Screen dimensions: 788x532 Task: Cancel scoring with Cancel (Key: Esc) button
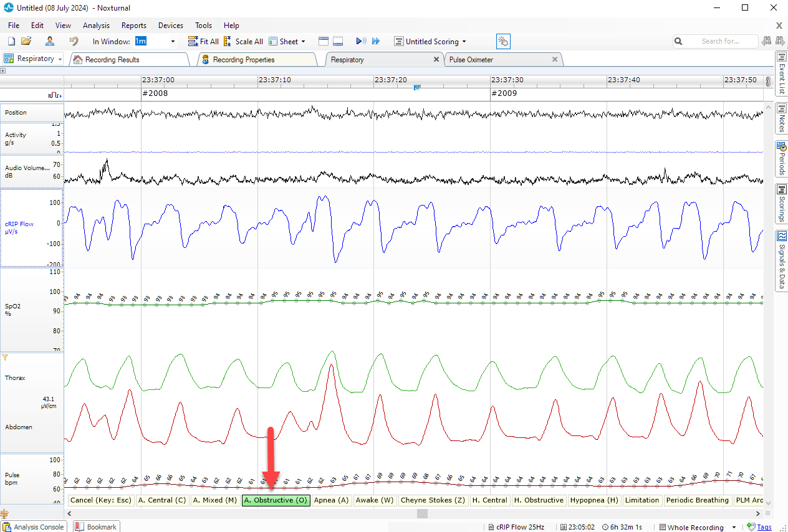[x=101, y=500]
